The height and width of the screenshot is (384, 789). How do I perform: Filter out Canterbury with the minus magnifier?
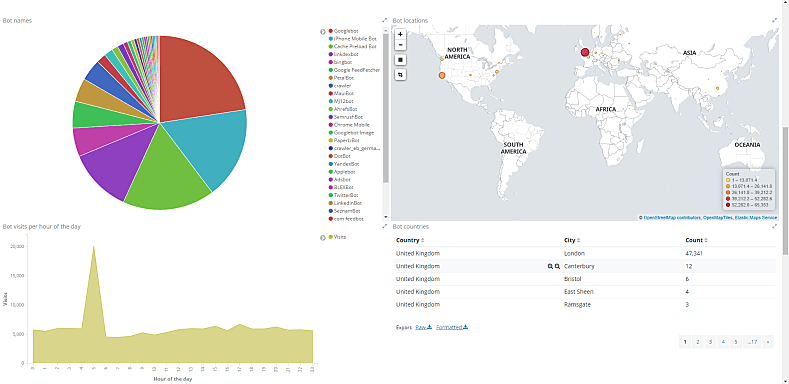tap(558, 266)
